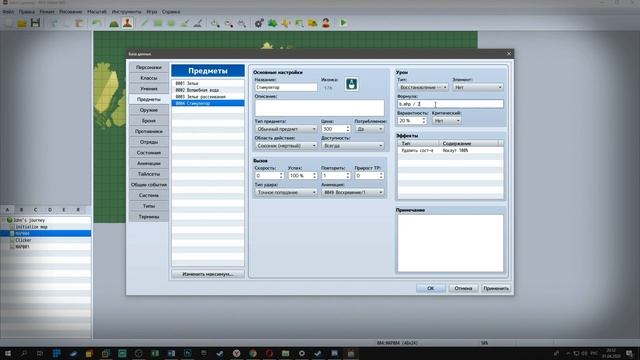
Task: Open Character Generator red-hair icon
Action: 326,23
